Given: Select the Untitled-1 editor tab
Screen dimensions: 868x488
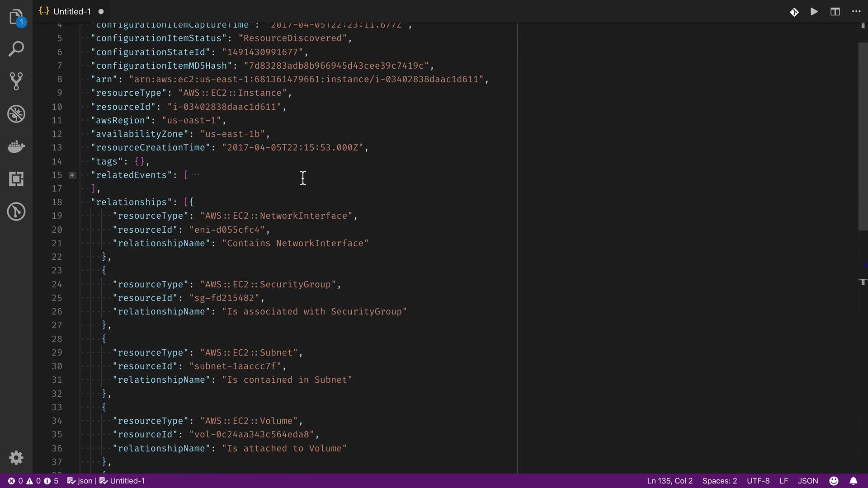Looking at the screenshot, I should pos(71,12).
